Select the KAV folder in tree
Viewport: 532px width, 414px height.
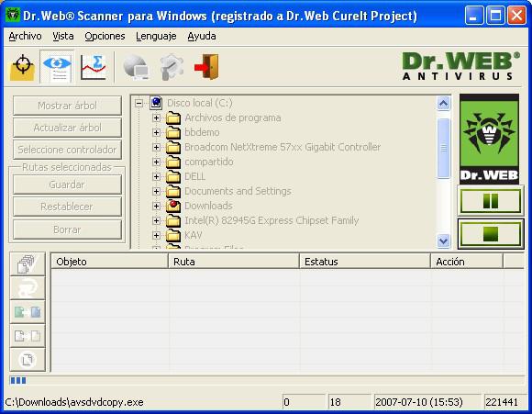tap(194, 235)
